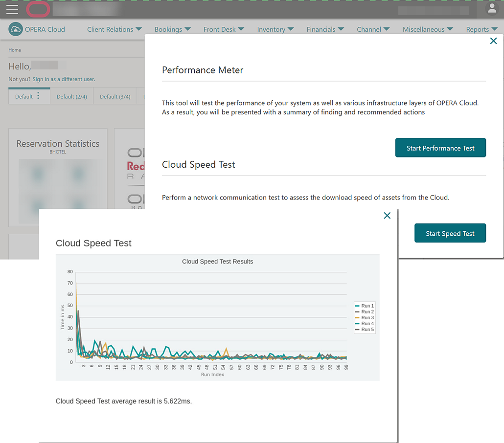Toggle Run 1 in chart legend
Viewport: 504px width, 443px height.
click(x=365, y=306)
